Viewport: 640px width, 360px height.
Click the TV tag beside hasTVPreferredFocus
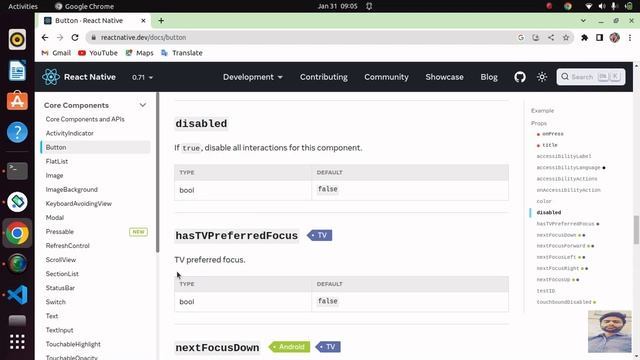pyautogui.click(x=320, y=236)
